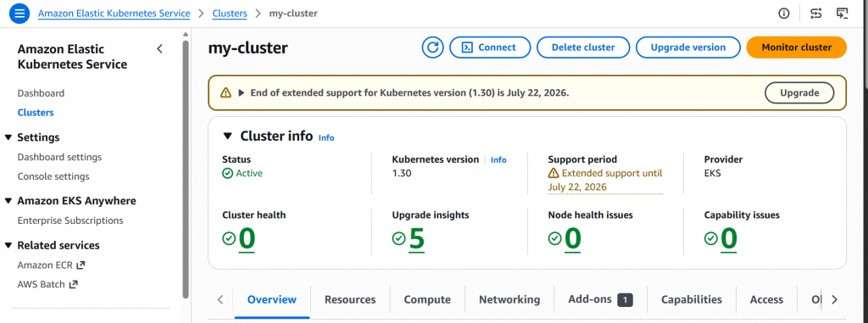The width and height of the screenshot is (868, 323).
Task: Click the Provider value EKS
Action: coord(712,174)
